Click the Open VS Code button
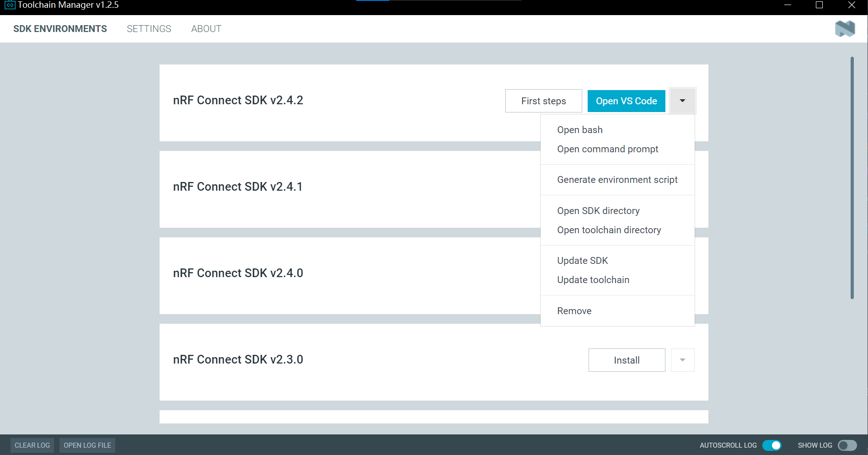 [627, 101]
